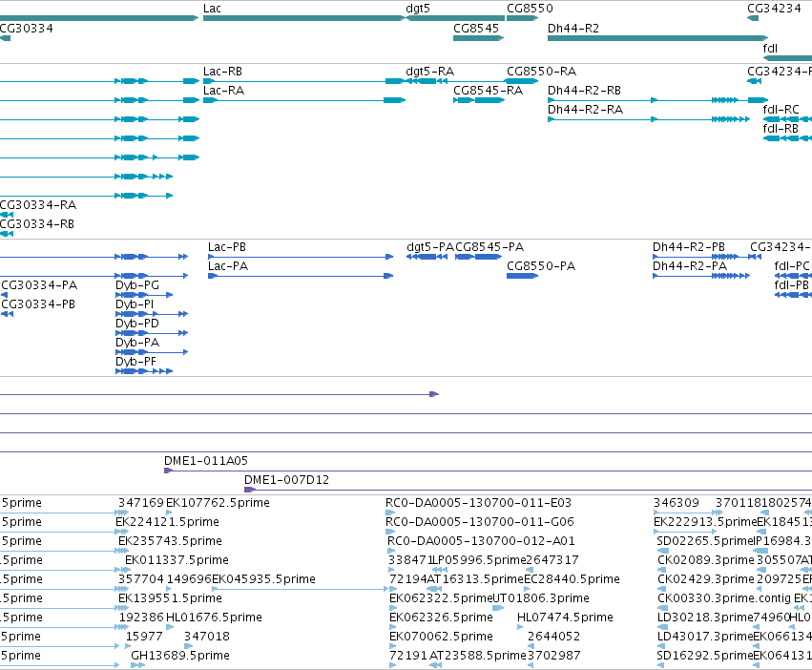Click EST EK107762.5prime
Viewport: 812px width, 670px height.
click(x=218, y=503)
